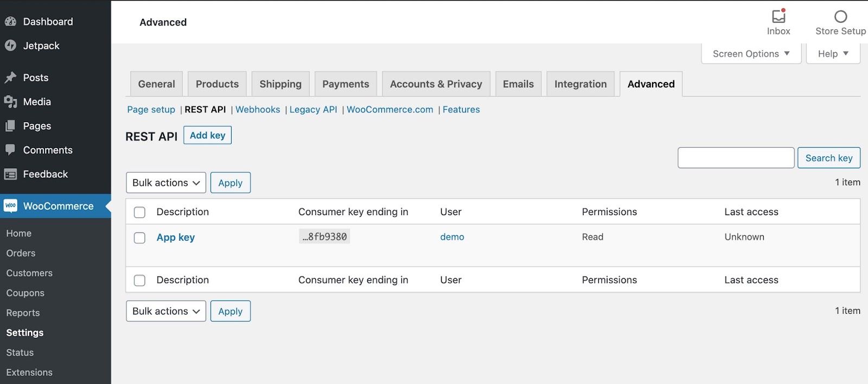Open the Feedback menu label
This screenshot has height=384, width=868.
46,174
